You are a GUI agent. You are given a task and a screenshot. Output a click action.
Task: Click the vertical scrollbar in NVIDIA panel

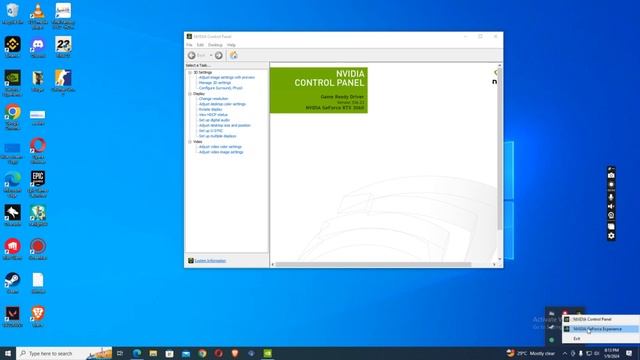(x=499, y=149)
